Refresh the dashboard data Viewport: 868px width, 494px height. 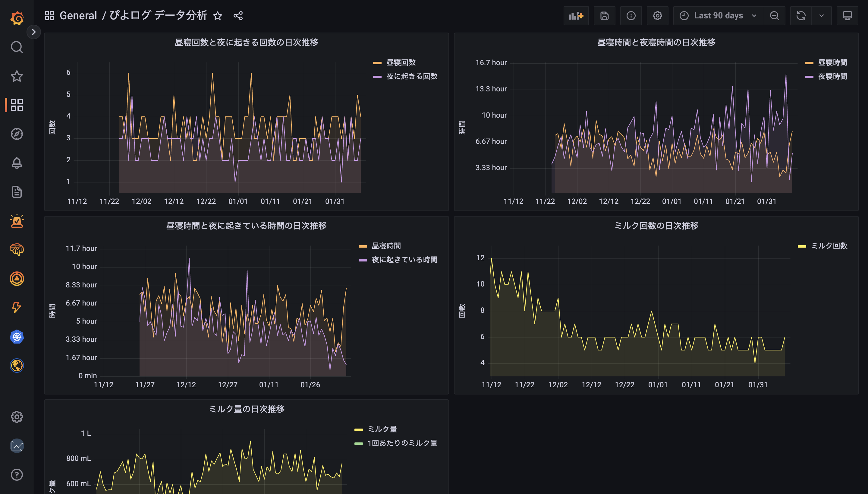point(800,16)
